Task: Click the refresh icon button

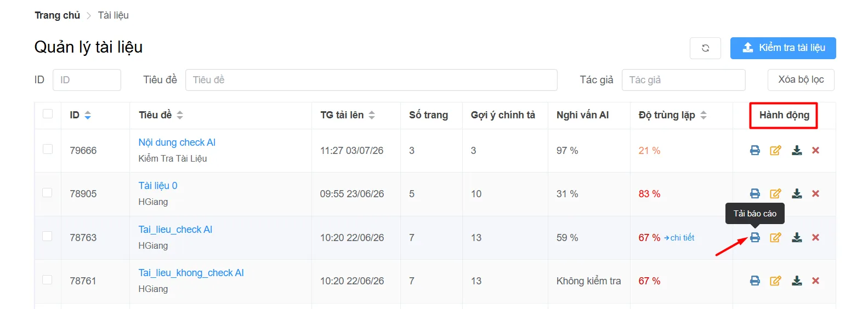Action: [x=706, y=48]
